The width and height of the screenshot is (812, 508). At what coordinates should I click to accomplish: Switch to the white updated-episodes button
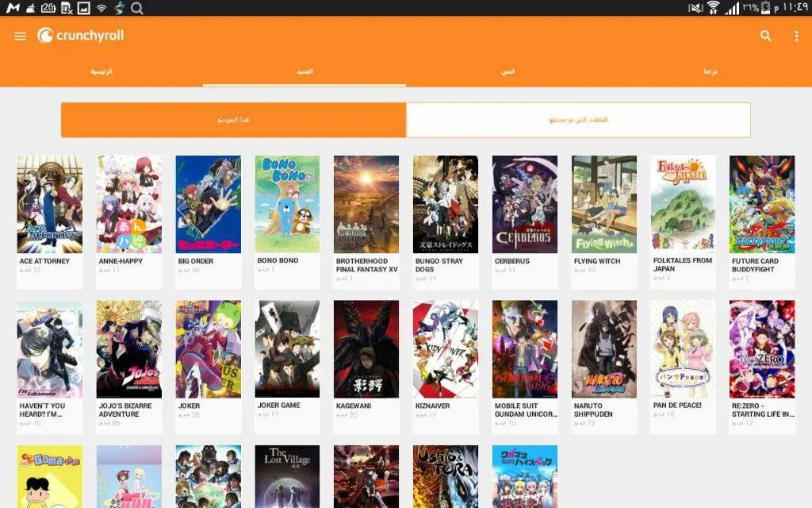point(578,120)
